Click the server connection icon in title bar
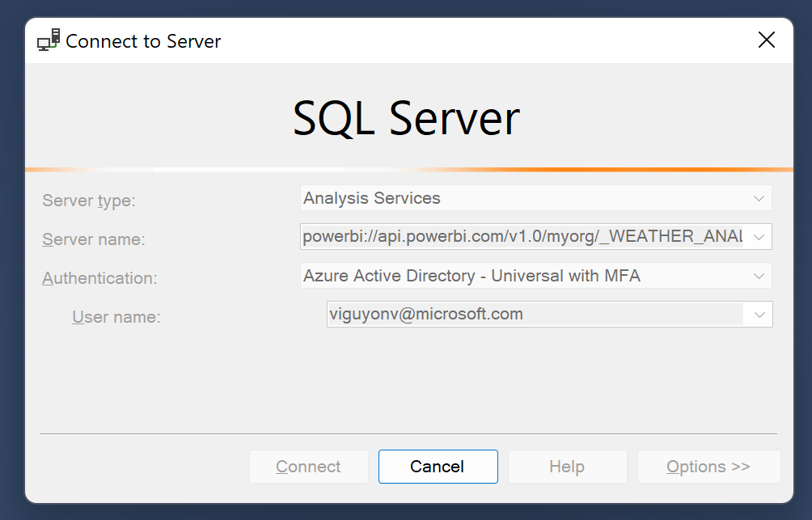The image size is (812, 520). [x=49, y=40]
